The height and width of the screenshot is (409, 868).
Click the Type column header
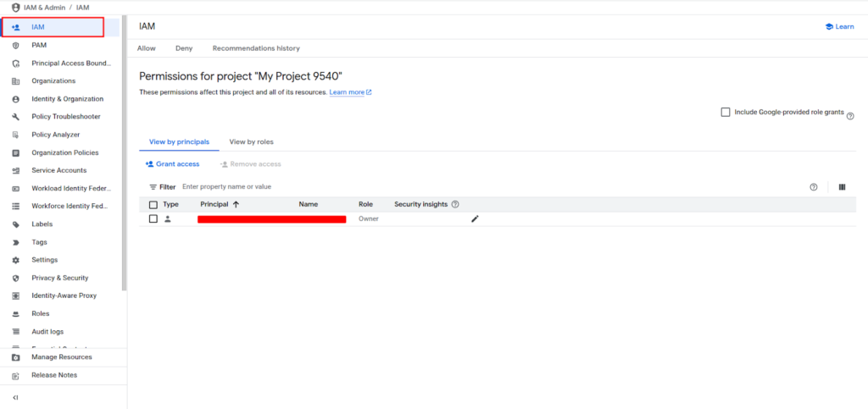coord(171,205)
